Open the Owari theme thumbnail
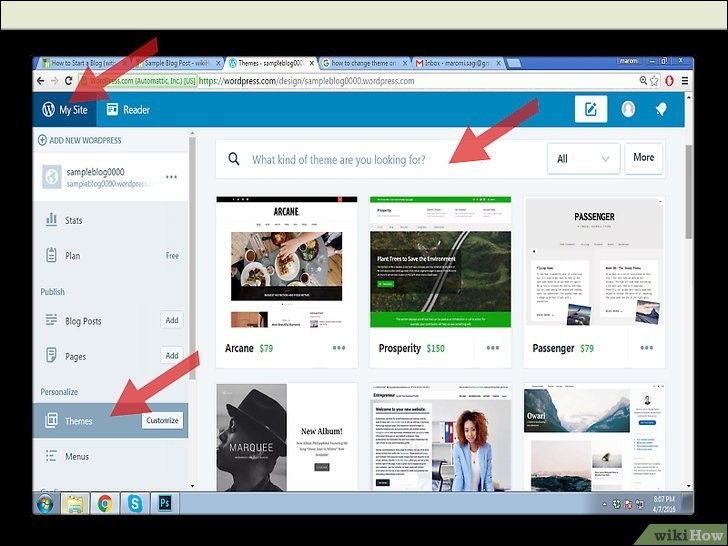The width and height of the screenshot is (728, 546). (594, 437)
